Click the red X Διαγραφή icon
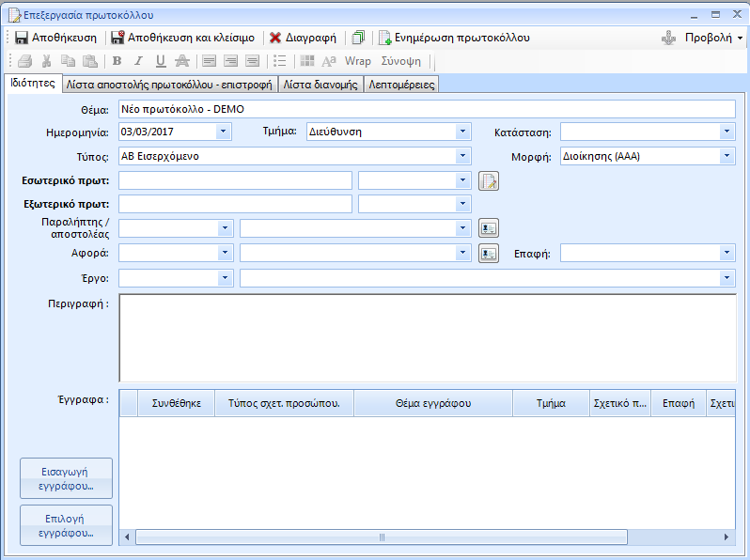This screenshot has width=750, height=560. point(275,39)
